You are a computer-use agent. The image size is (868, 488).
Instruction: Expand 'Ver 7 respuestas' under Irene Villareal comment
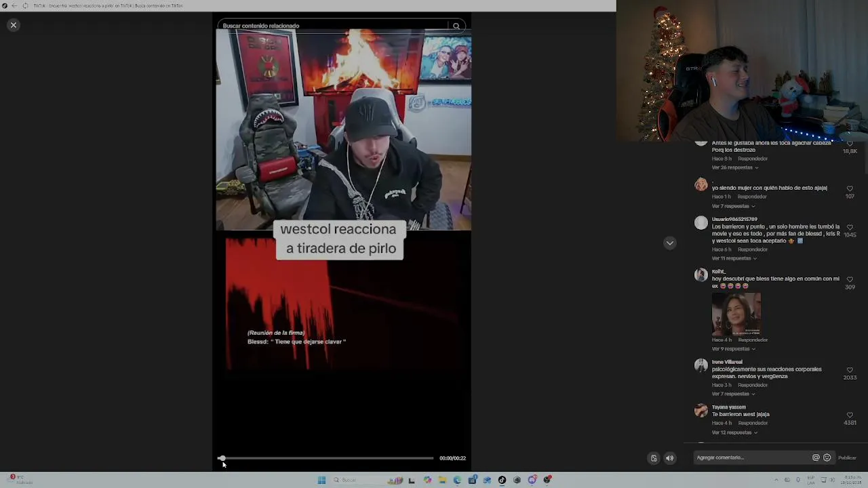733,394
